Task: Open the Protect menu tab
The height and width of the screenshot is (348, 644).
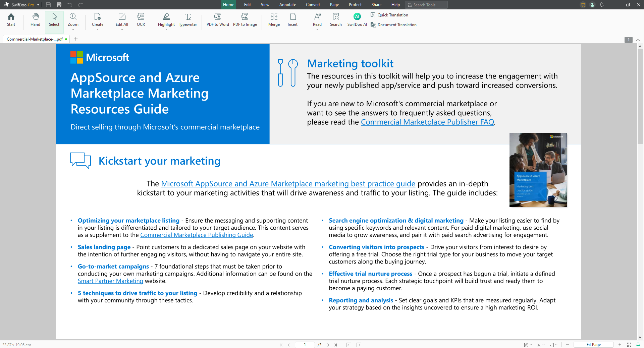Action: 355,5
